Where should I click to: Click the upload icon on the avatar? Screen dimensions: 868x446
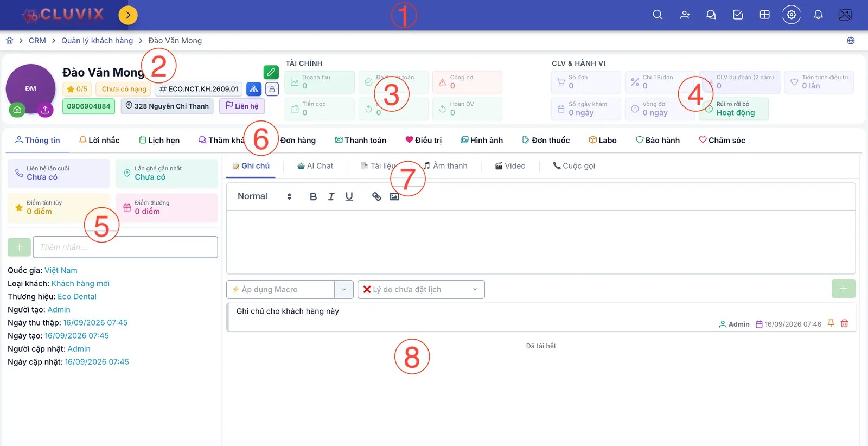pyautogui.click(x=45, y=110)
